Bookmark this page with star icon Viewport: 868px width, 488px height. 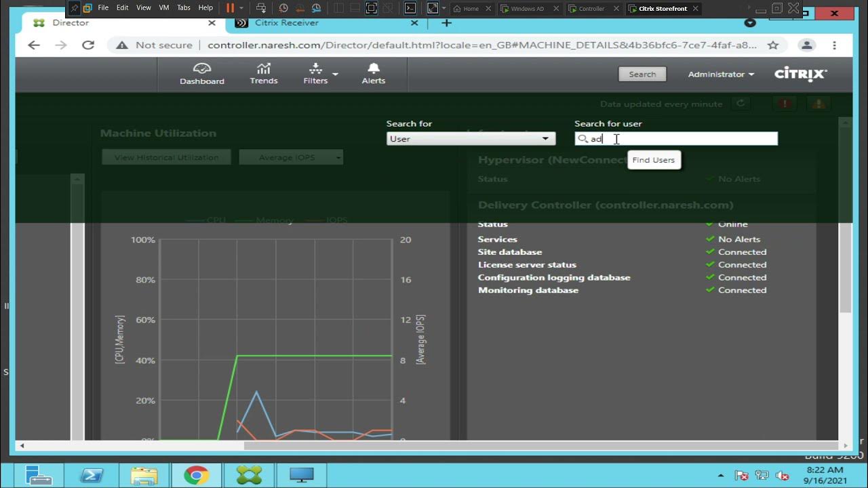[x=773, y=45]
